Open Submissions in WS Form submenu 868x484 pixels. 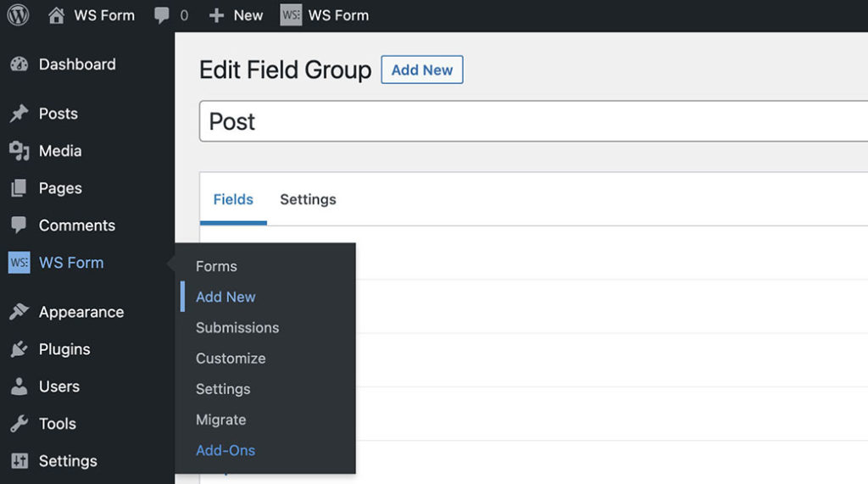[237, 328]
